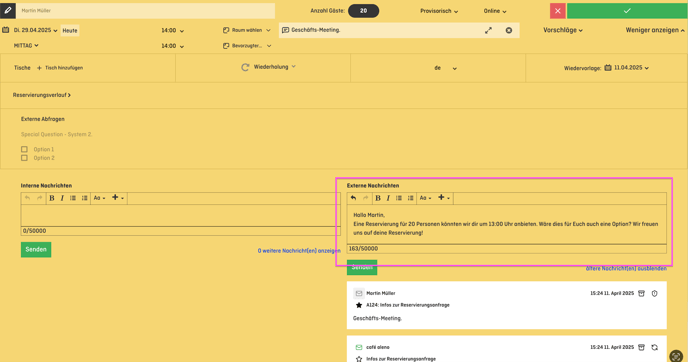The height and width of the screenshot is (362, 688).
Task: Open the Vorschläge menu
Action: tap(563, 30)
